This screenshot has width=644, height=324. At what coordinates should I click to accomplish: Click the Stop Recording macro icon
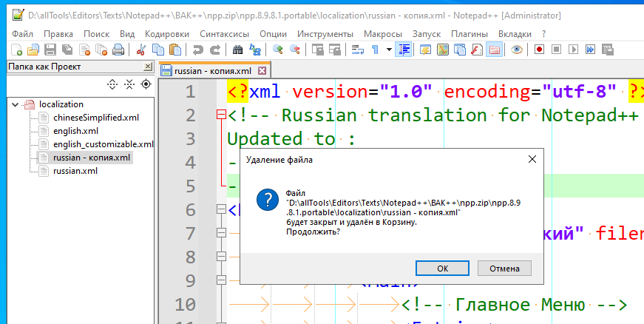[556, 50]
